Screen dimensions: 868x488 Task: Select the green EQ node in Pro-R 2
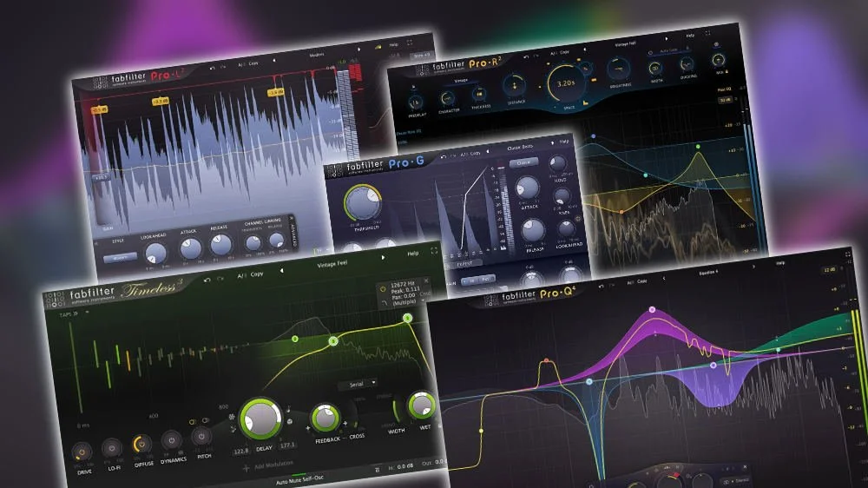[698, 147]
